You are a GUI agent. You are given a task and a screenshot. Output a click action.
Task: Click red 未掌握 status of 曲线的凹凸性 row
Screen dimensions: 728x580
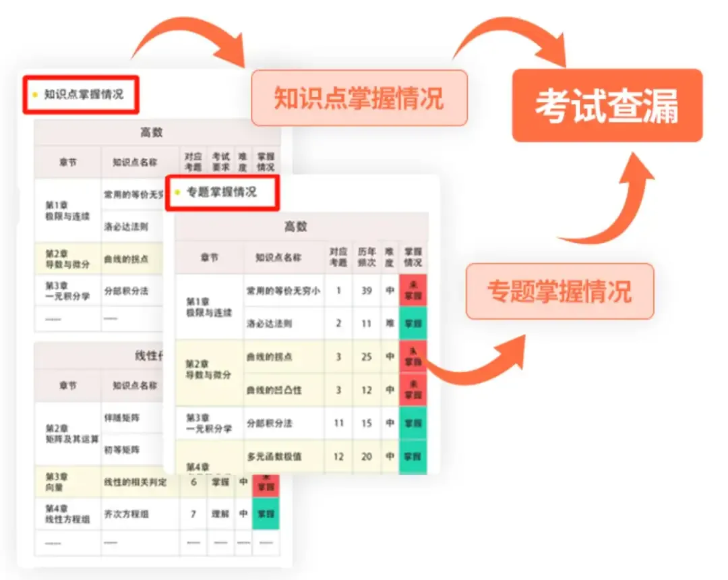pos(413,390)
